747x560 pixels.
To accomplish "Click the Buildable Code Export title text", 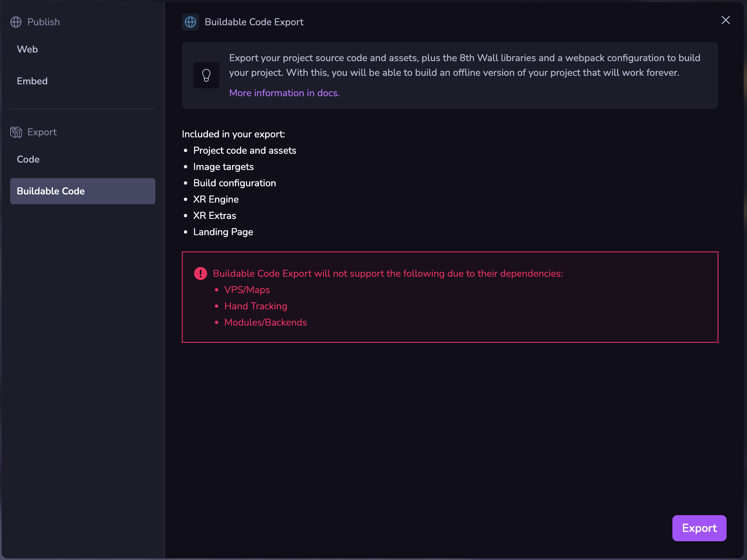I will [254, 22].
